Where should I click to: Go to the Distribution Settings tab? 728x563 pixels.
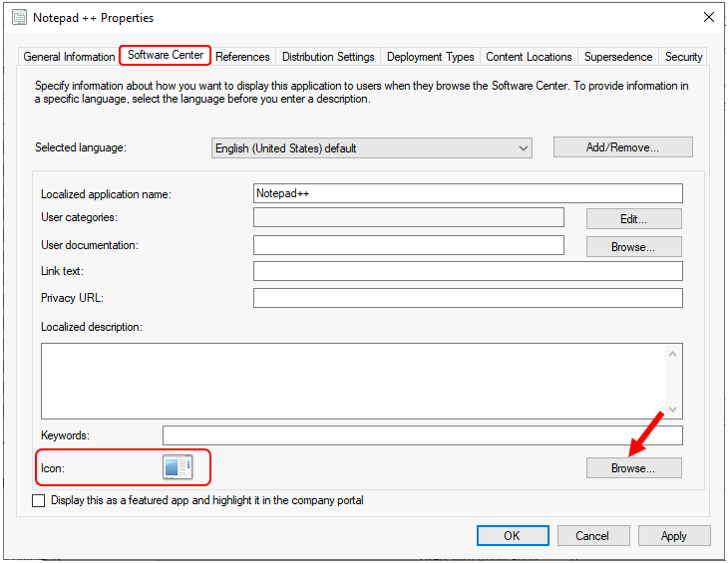pyautogui.click(x=328, y=57)
